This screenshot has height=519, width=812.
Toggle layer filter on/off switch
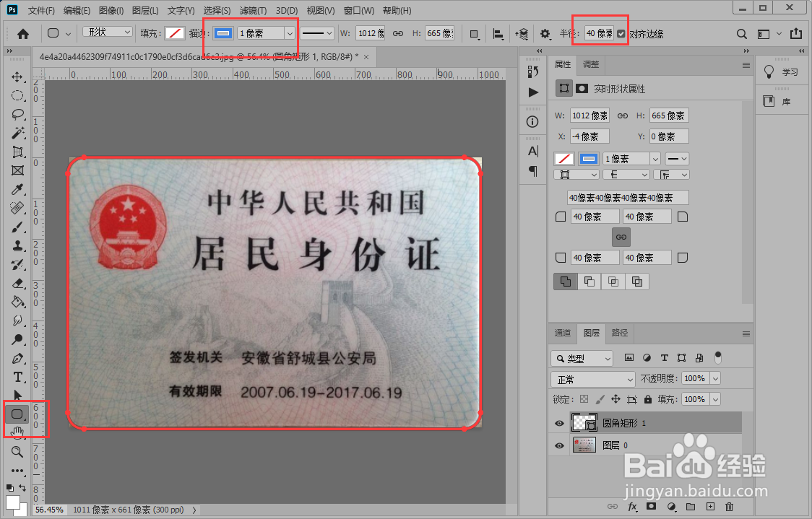718,357
